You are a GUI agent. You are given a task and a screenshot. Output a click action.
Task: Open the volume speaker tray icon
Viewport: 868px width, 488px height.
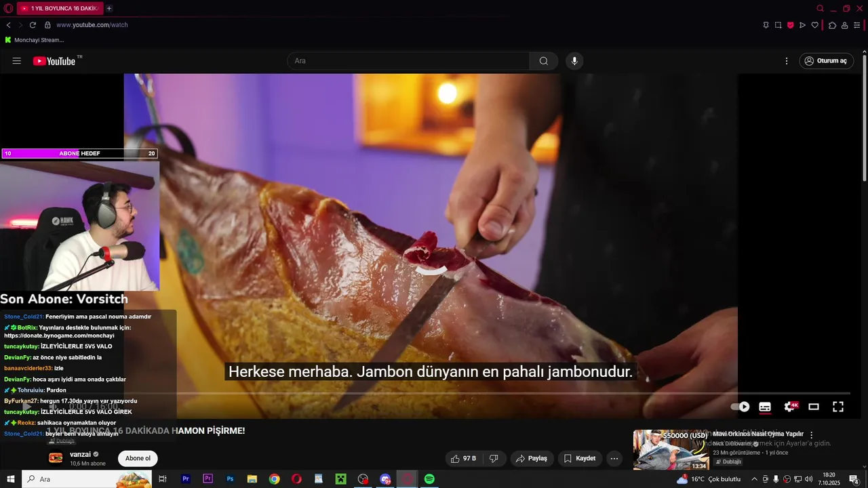click(x=808, y=479)
